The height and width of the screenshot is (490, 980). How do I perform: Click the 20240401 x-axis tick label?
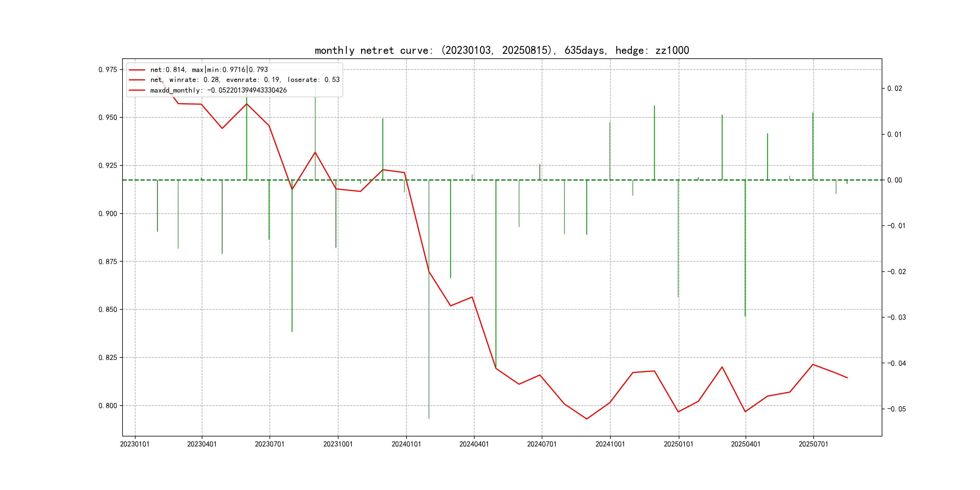coord(474,444)
